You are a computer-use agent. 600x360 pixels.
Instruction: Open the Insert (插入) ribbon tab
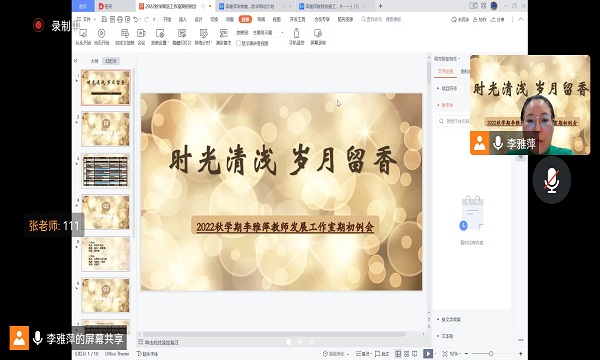click(183, 19)
